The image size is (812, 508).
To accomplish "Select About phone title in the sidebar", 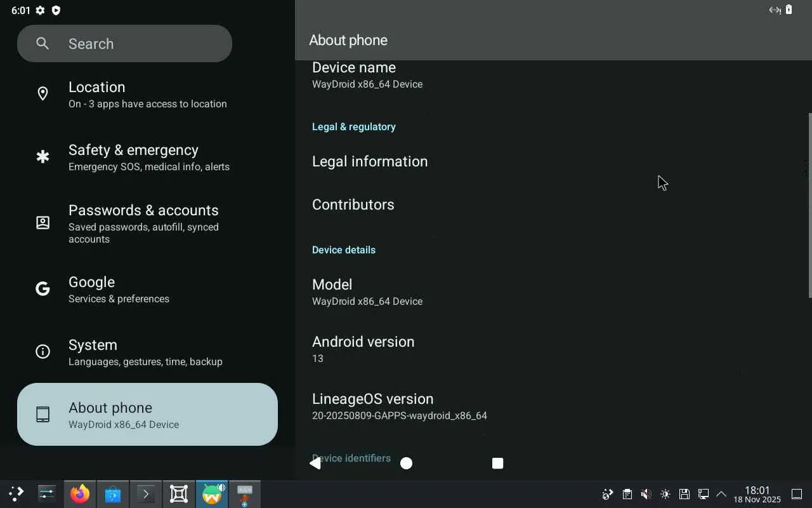I will [x=110, y=408].
